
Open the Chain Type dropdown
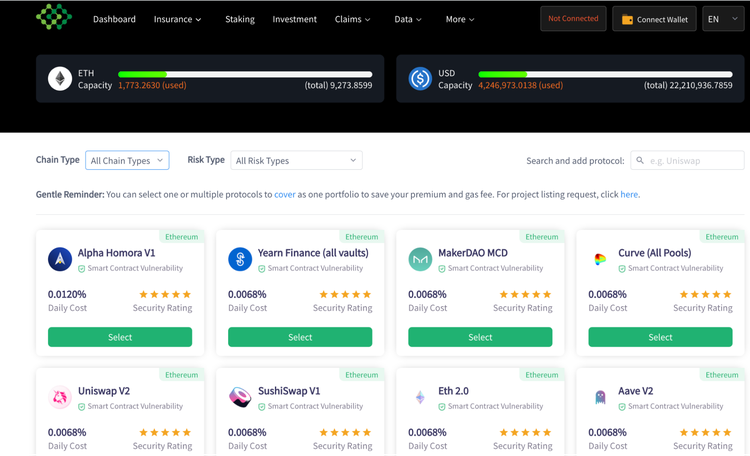tap(127, 160)
